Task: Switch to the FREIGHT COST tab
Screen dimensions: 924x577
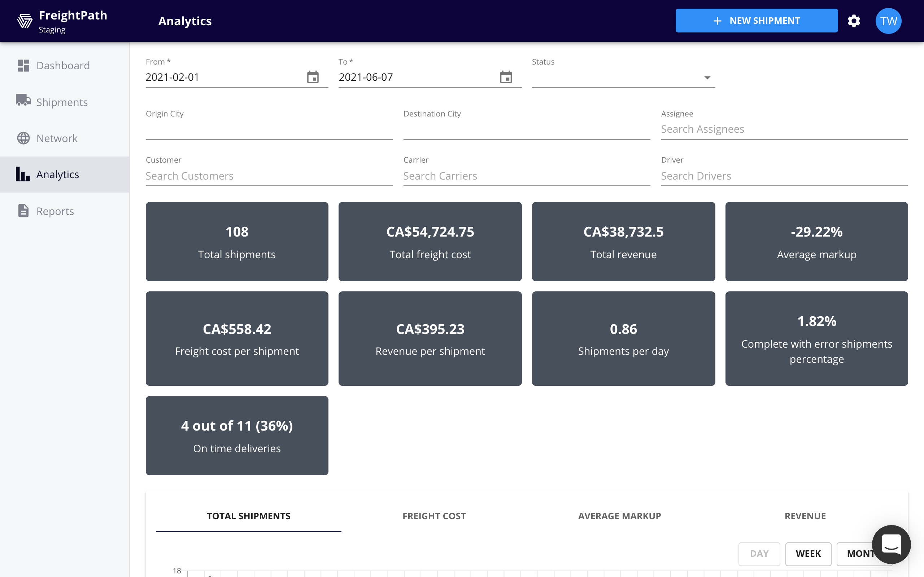Action: (x=434, y=516)
